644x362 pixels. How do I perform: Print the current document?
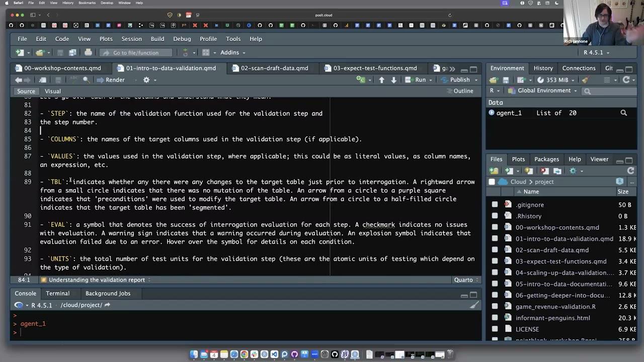click(88, 52)
